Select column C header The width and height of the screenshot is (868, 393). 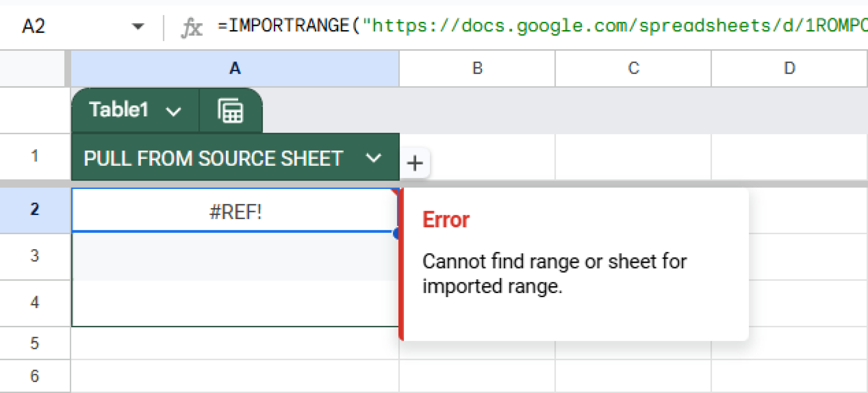pos(633,68)
